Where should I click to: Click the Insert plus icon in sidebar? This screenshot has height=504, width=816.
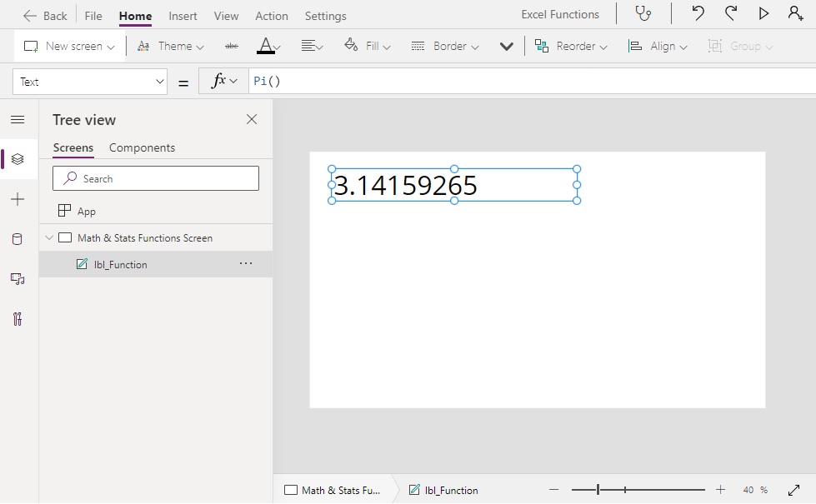coord(18,199)
